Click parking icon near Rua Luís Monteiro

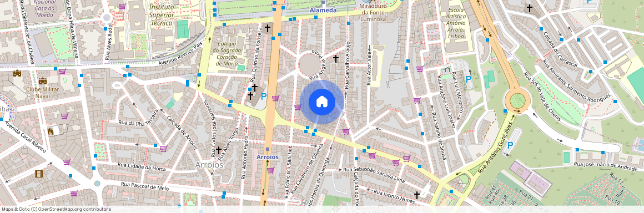(469, 79)
